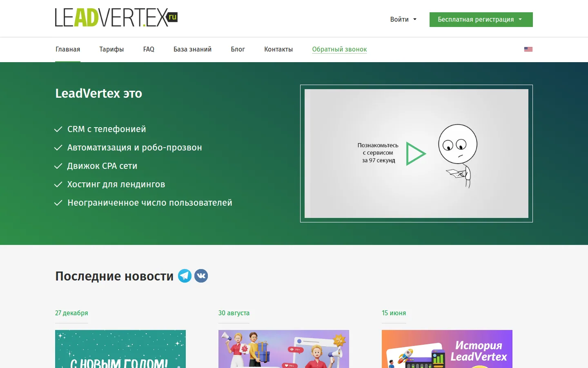Play the 97-second intro video
This screenshot has width=588, height=368.
416,153
